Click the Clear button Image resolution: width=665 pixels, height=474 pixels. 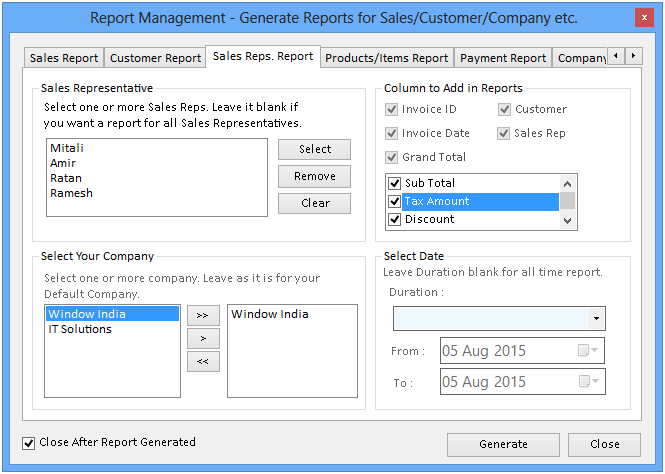click(x=314, y=203)
